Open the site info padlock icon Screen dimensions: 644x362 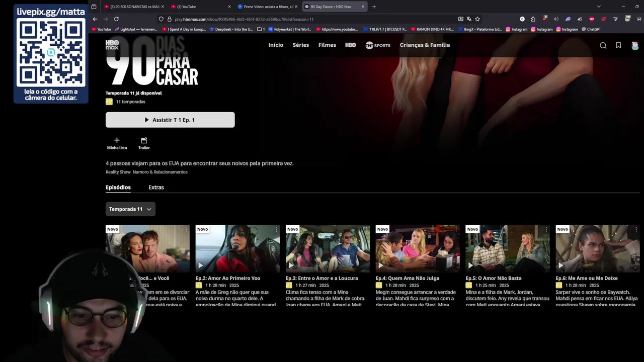tap(169, 19)
